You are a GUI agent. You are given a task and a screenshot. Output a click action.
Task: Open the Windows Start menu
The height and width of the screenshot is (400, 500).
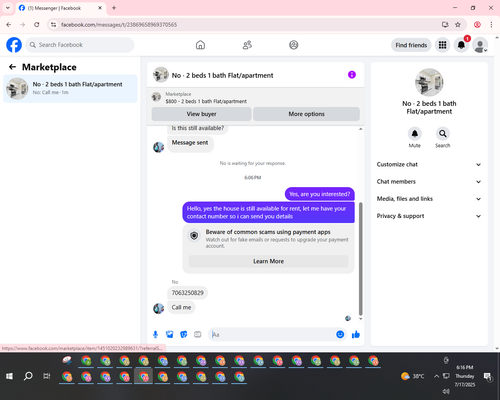(9, 376)
